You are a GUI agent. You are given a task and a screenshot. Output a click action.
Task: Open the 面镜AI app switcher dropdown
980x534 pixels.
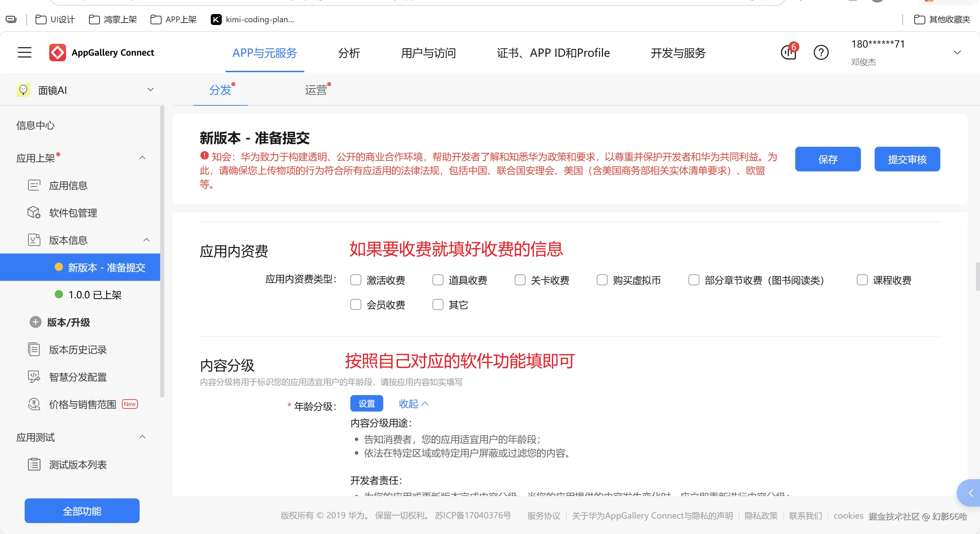tap(151, 90)
